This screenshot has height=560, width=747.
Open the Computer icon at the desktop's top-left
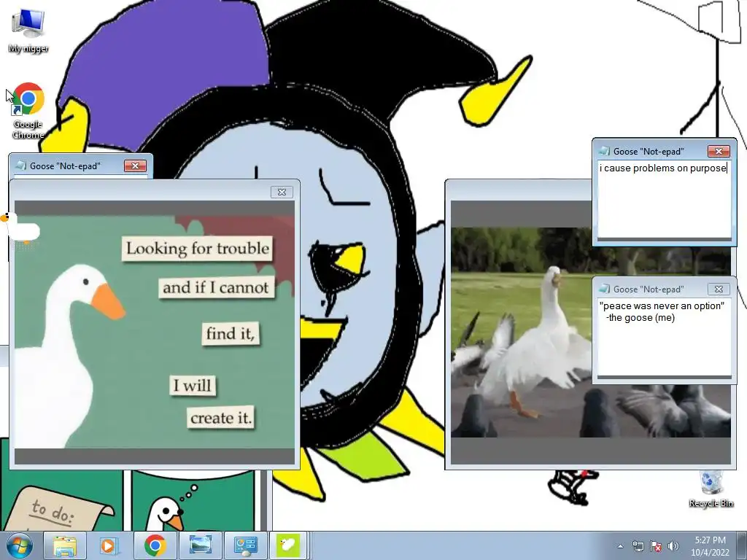pyautogui.click(x=28, y=31)
